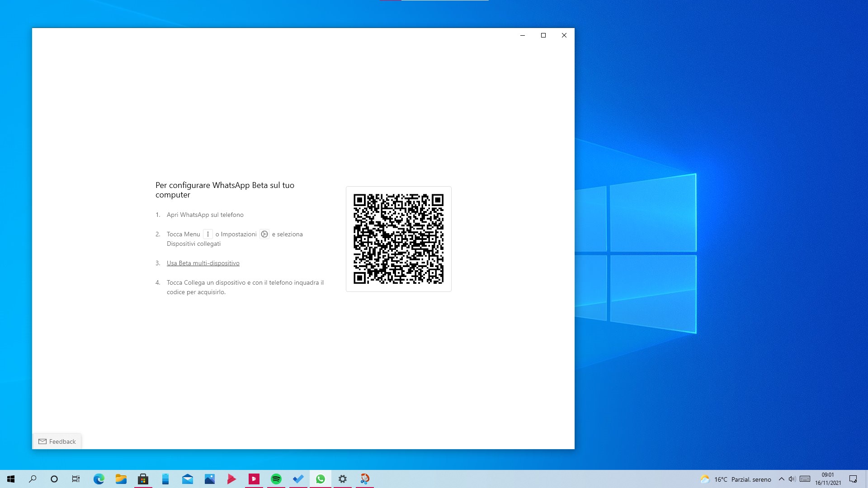The width and height of the screenshot is (868, 488).
Task: Open the touch keyboard icon
Action: coord(805,479)
